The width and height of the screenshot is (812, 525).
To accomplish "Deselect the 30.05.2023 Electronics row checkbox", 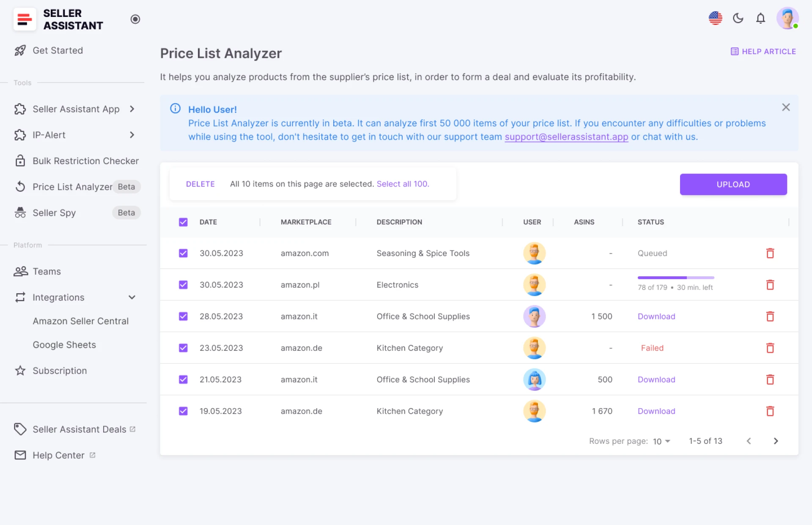I will 183,285.
